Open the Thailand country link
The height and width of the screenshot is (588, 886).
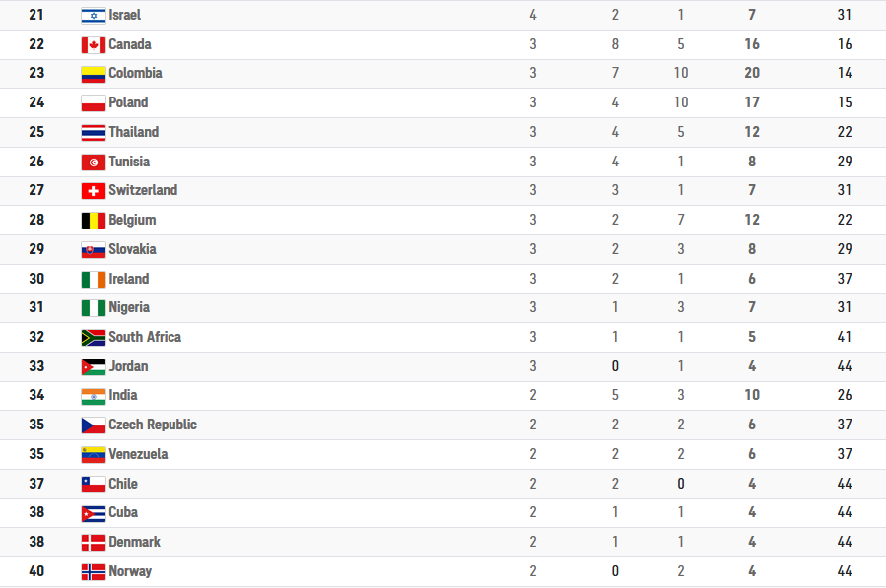[x=134, y=132]
